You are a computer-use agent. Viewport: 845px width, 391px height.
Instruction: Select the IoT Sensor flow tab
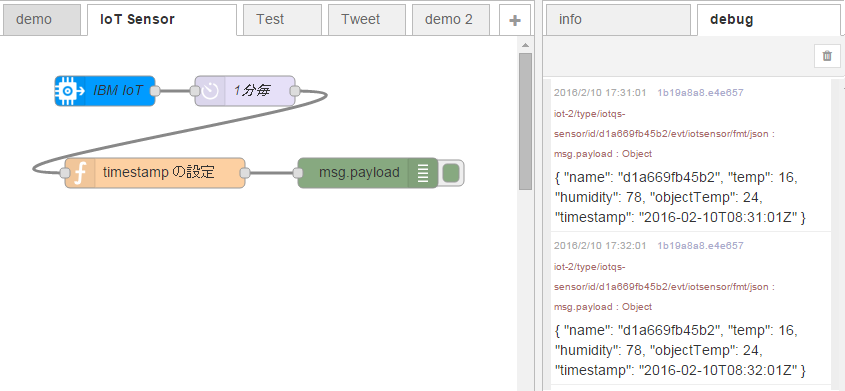click(x=162, y=19)
